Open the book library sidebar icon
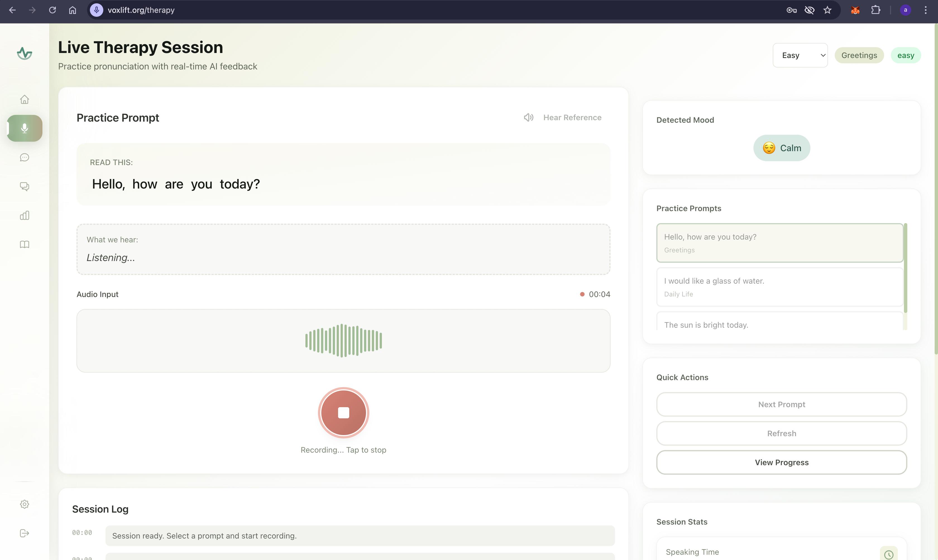938x560 pixels. (x=25, y=245)
